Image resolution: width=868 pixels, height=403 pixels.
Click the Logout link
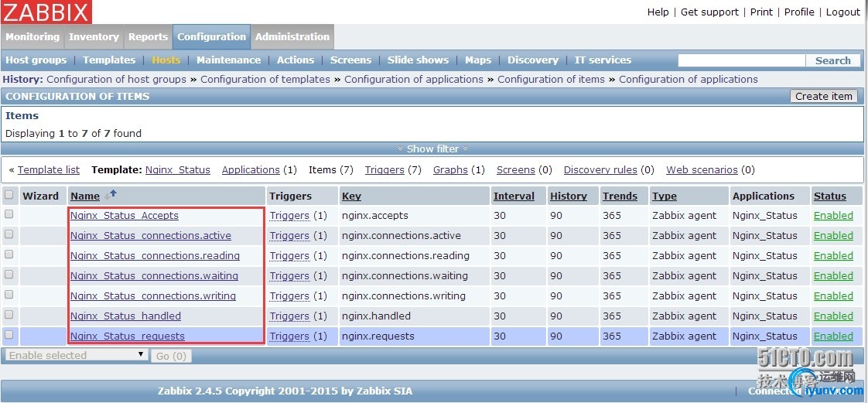point(843,12)
